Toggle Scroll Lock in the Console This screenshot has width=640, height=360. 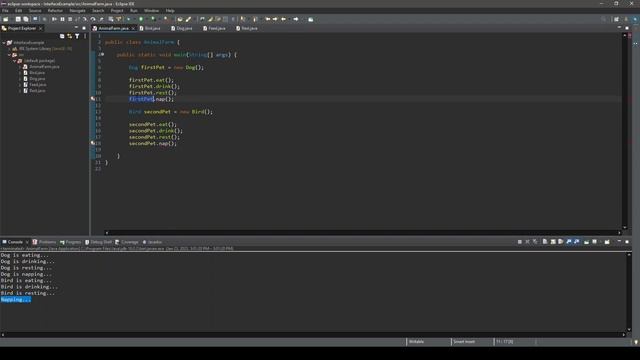pyautogui.click(x=553, y=242)
